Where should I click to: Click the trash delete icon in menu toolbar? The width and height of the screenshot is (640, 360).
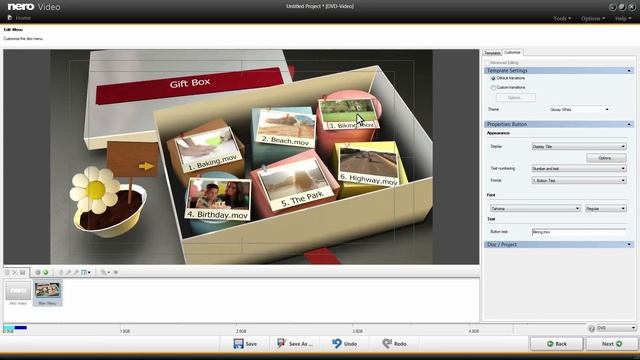(7, 272)
